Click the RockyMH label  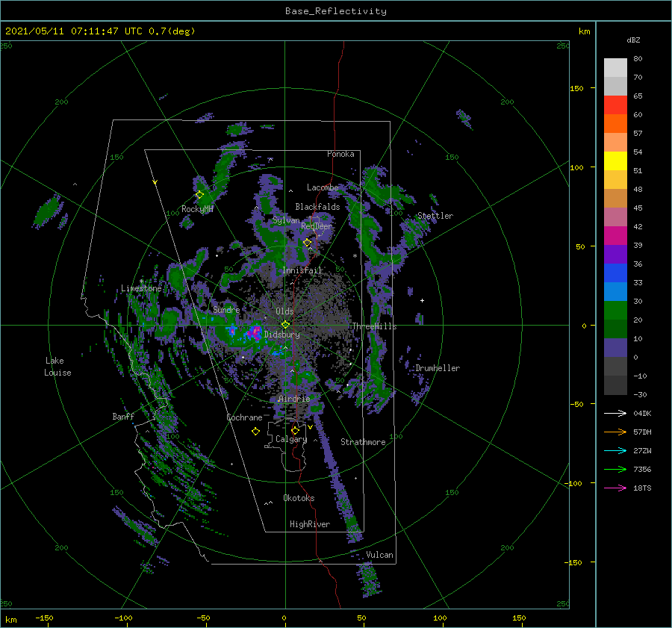197,209
